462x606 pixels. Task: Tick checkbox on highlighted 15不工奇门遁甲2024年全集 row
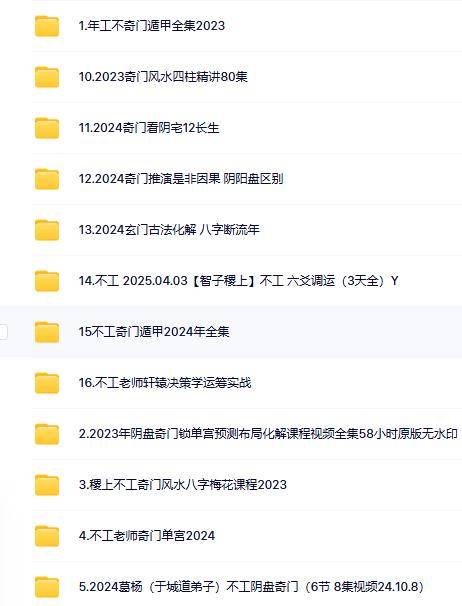click(3, 332)
